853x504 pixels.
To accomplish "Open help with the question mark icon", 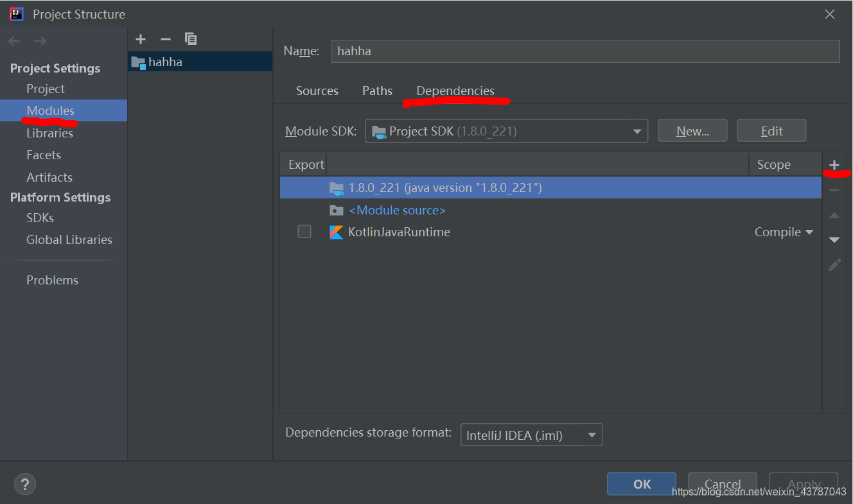I will pos(25,483).
